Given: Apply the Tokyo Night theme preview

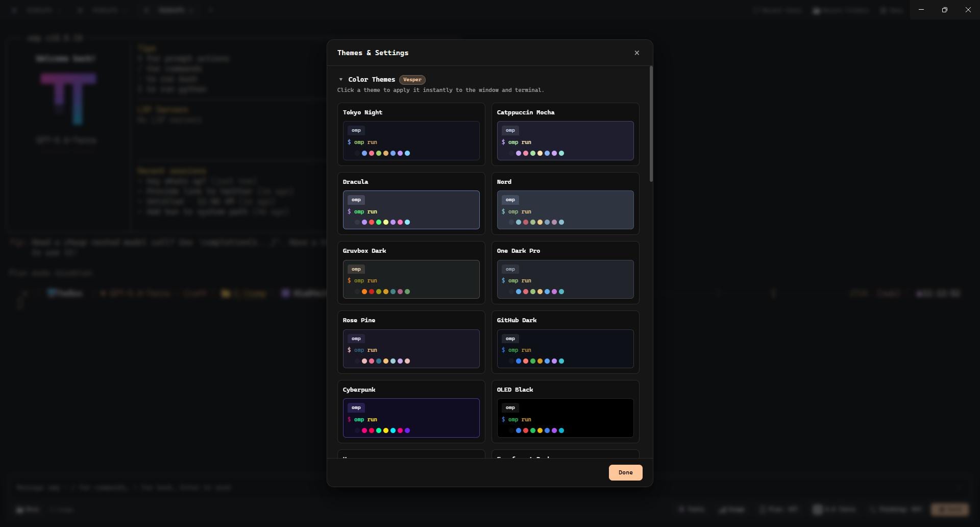Looking at the screenshot, I should (x=411, y=140).
